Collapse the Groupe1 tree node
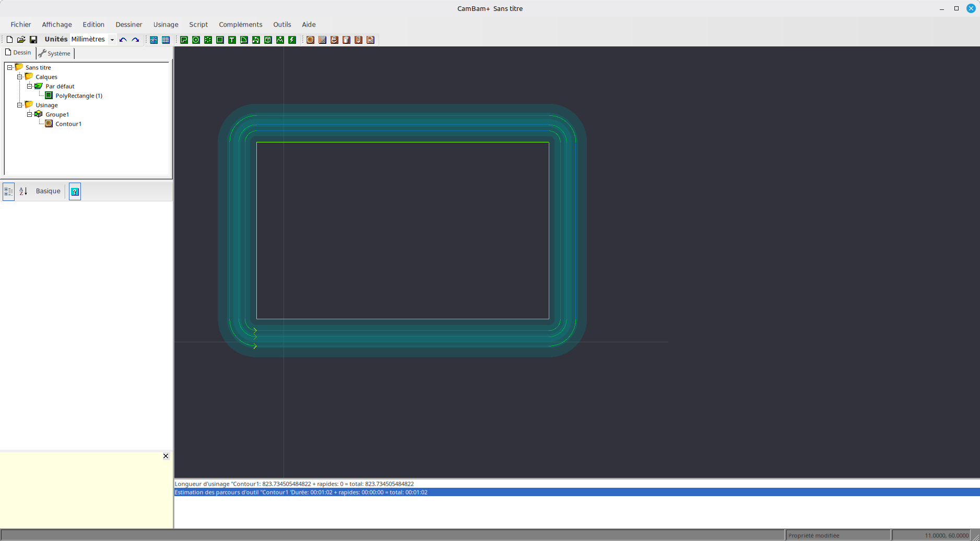The height and width of the screenshot is (541, 980). point(30,114)
